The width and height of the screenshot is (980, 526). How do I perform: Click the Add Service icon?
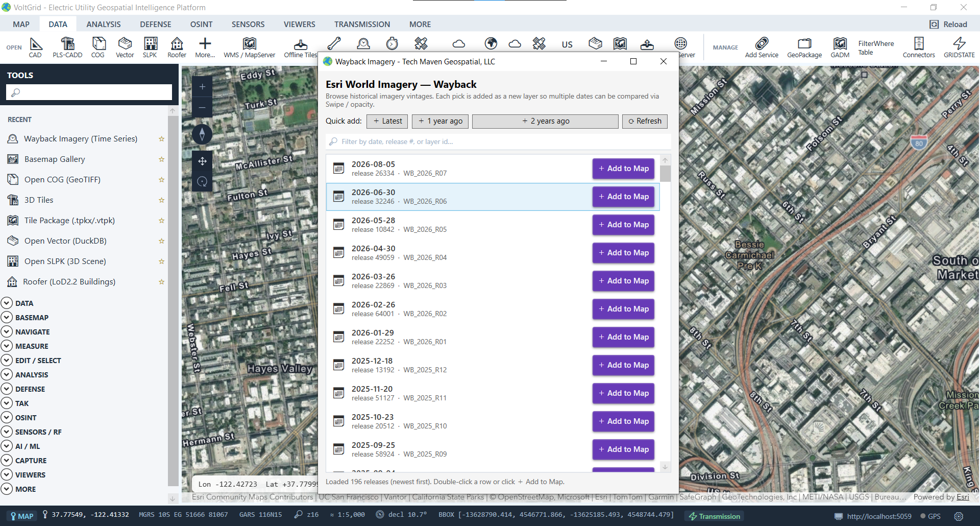point(762,47)
